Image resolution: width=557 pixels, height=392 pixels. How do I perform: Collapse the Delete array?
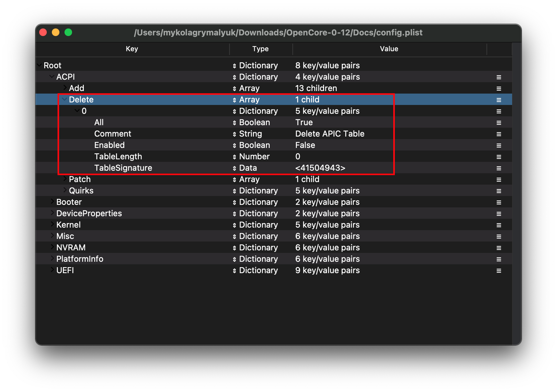point(64,99)
